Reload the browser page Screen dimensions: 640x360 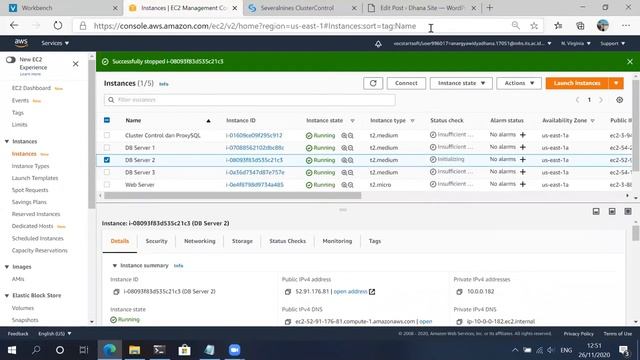point(58,26)
